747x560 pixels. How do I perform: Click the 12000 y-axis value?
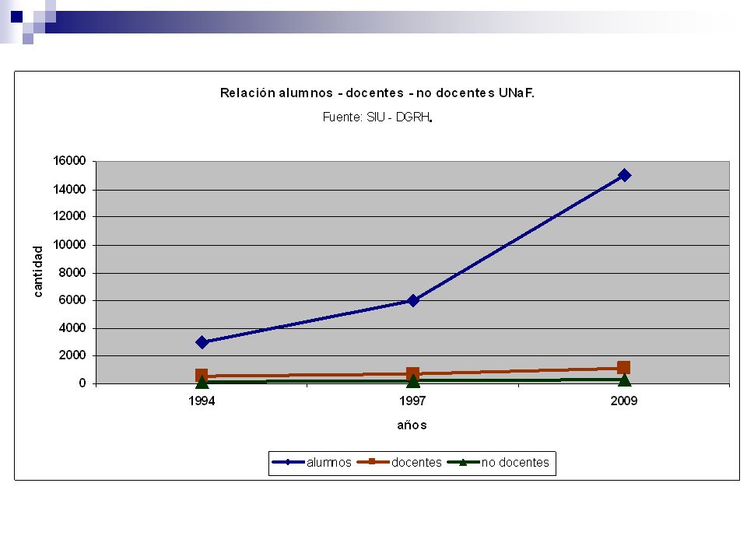coord(69,216)
